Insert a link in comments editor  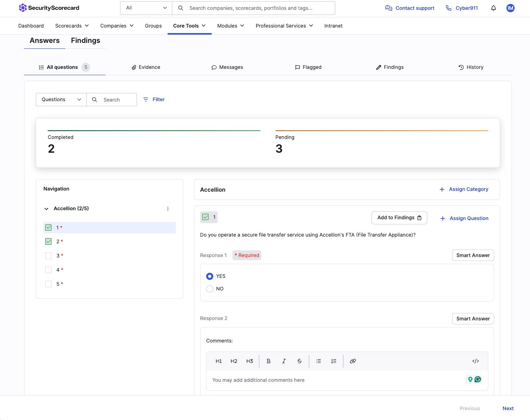353,361
